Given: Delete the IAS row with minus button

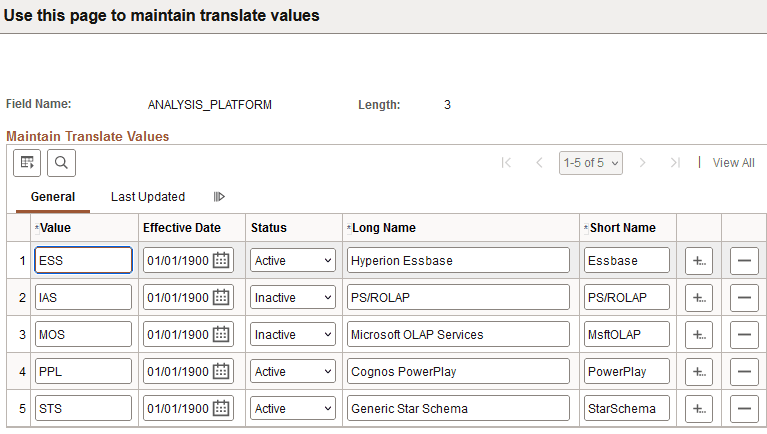Looking at the screenshot, I should 744,297.
